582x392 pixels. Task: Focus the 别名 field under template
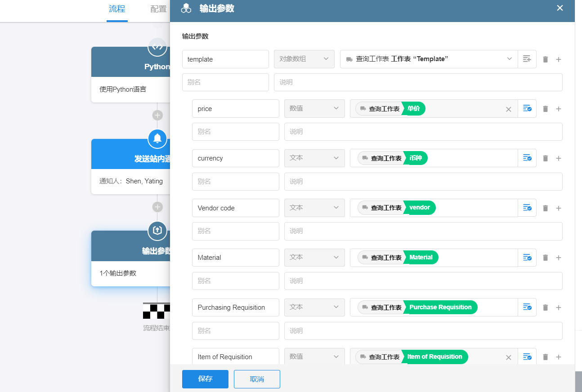coord(225,82)
